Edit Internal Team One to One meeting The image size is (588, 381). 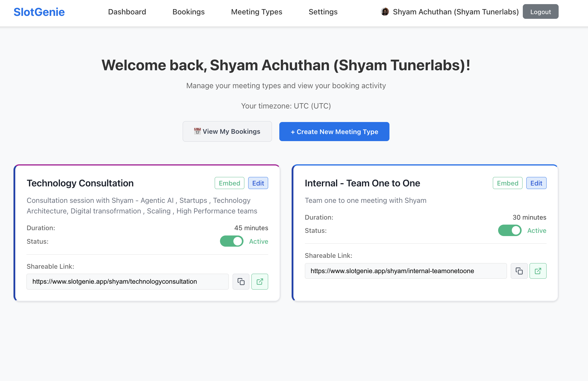pyautogui.click(x=536, y=183)
